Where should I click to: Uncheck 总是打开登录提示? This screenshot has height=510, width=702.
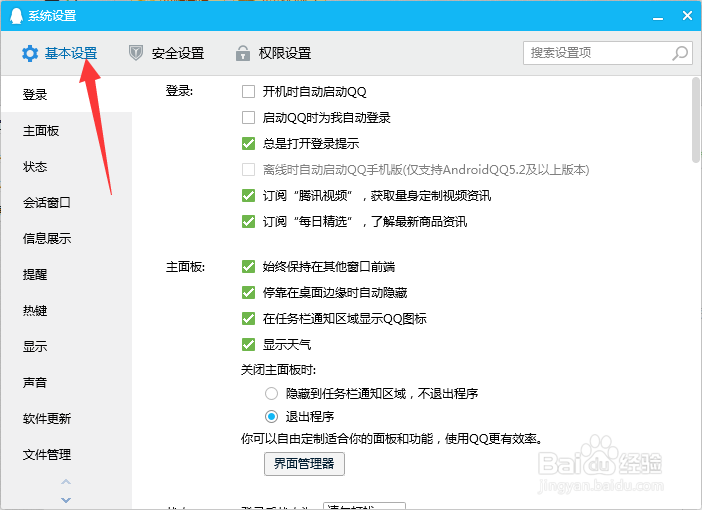[248, 144]
